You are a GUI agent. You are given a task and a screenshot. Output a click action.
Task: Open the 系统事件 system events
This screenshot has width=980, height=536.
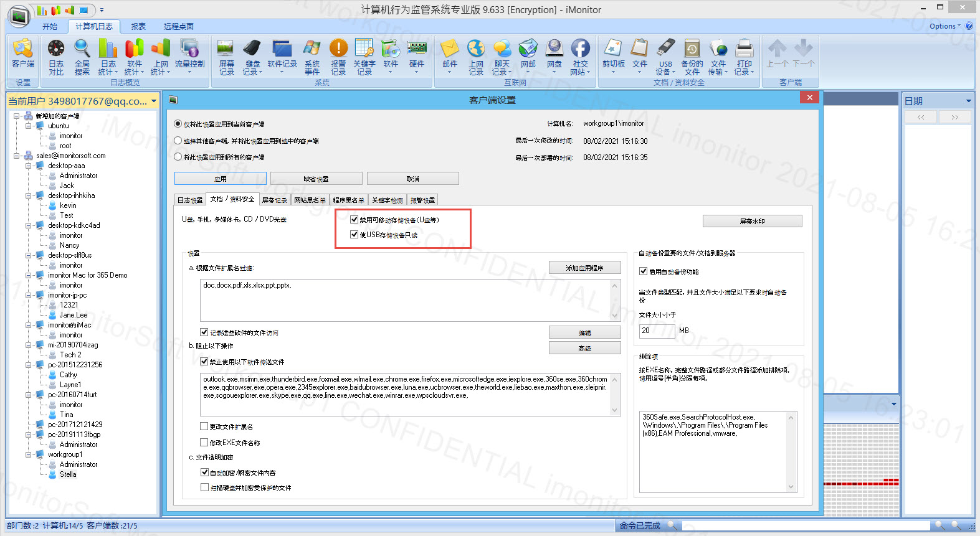pos(312,56)
